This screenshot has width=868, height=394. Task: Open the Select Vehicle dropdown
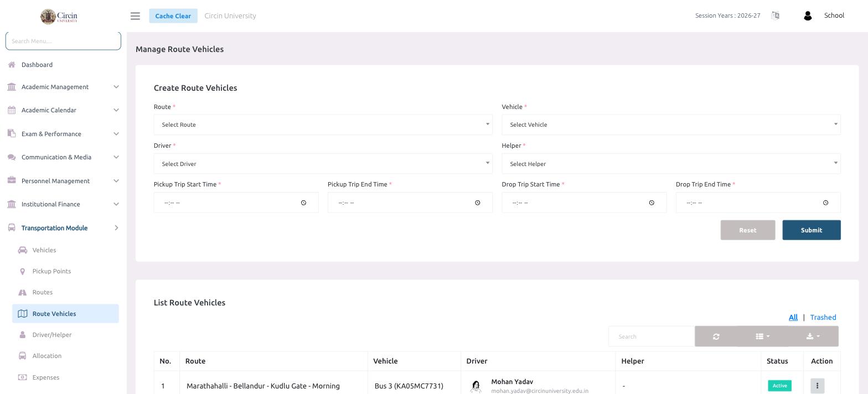click(x=671, y=125)
